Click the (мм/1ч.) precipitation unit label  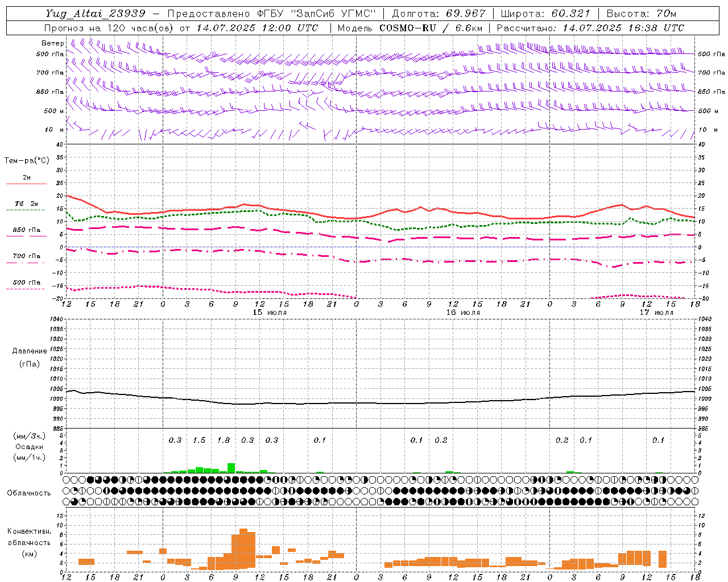(29, 458)
